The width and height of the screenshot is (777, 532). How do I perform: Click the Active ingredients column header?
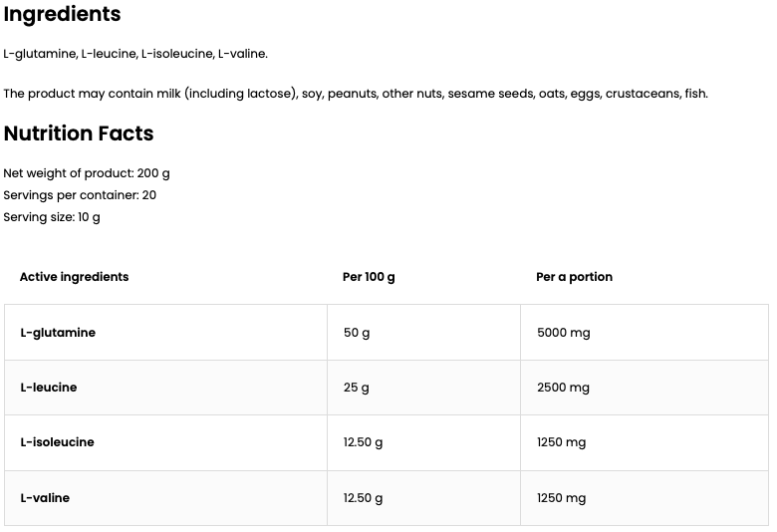coord(74,277)
